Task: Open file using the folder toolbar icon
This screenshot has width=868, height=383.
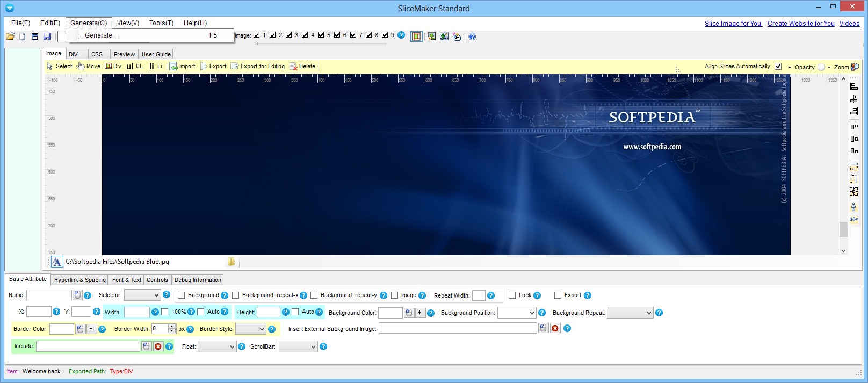Action: click(x=10, y=37)
